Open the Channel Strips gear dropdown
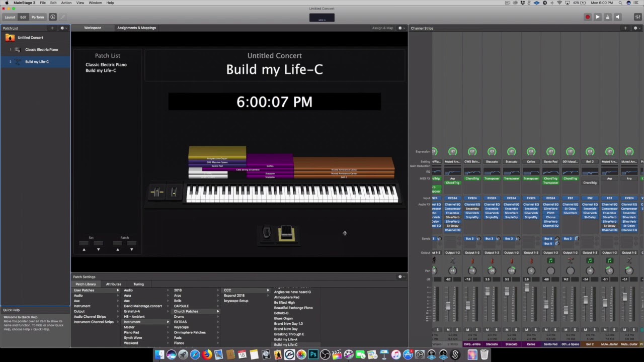The height and width of the screenshot is (362, 644). click(x=636, y=28)
